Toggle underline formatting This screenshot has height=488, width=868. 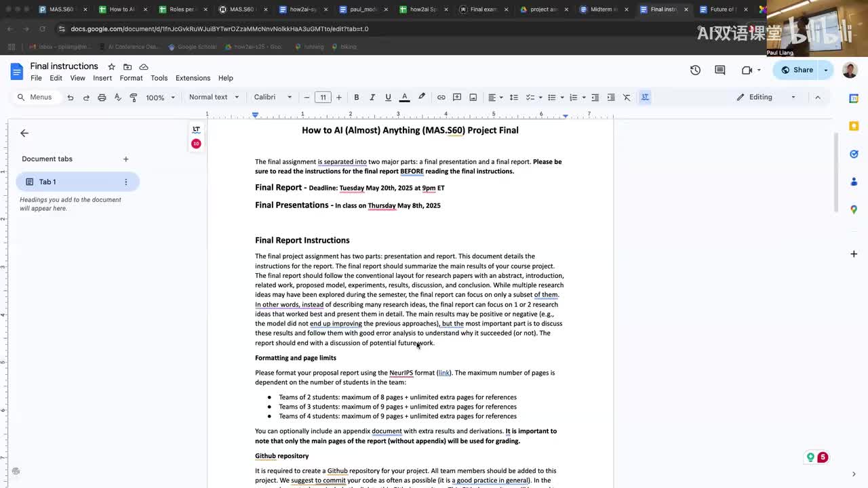coord(388,97)
